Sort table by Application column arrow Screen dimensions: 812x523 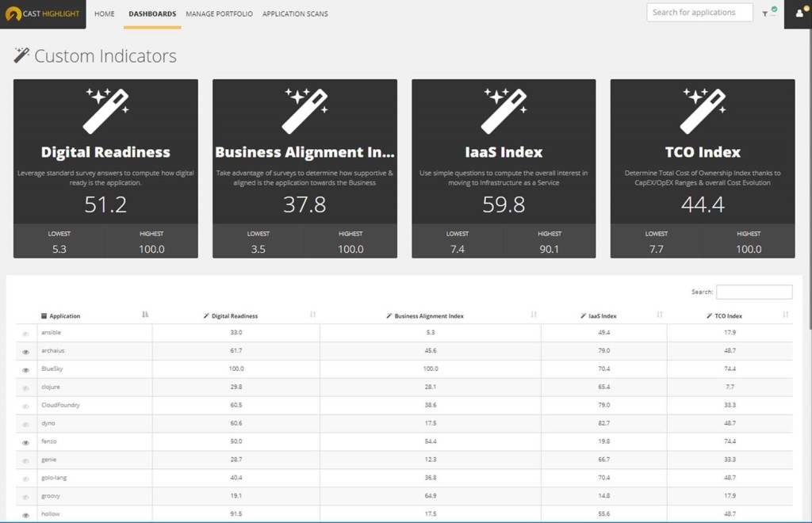[x=145, y=315]
